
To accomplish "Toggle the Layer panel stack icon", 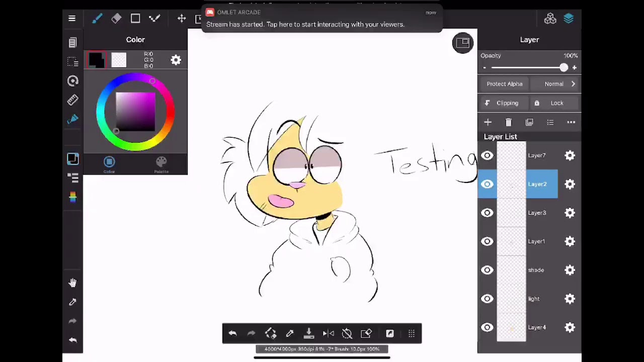I will click(x=569, y=19).
